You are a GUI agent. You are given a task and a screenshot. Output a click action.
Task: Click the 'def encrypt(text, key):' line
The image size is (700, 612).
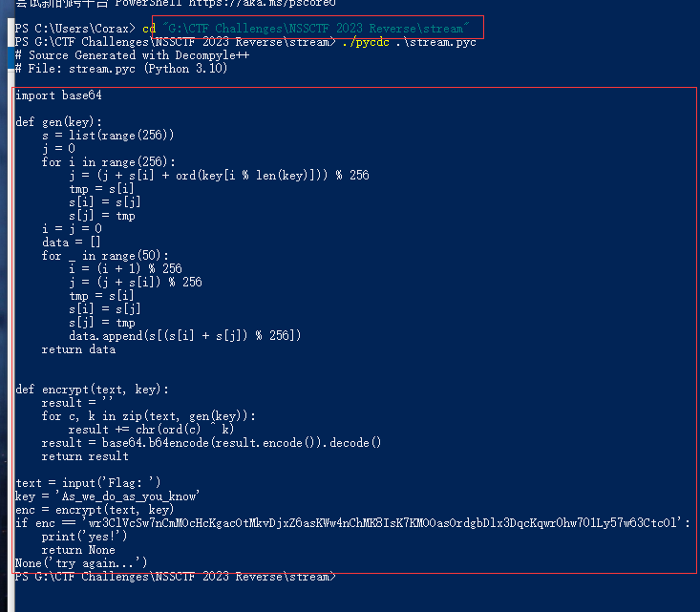pos(93,390)
